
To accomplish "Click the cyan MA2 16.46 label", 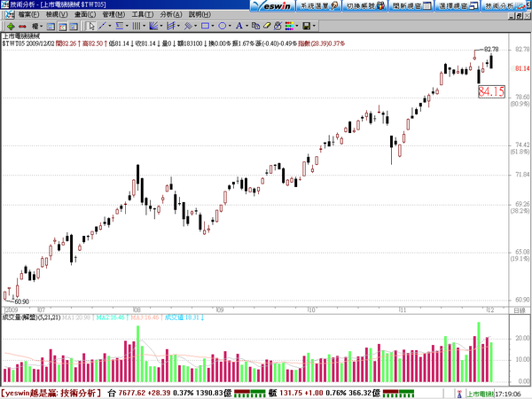I will [113, 317].
